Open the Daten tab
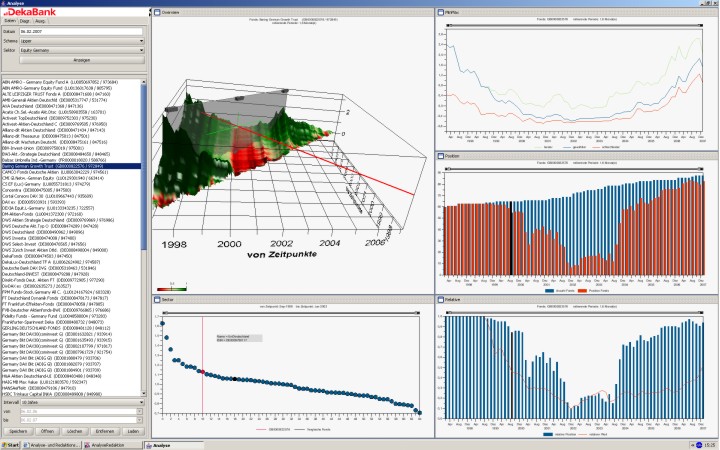The height and width of the screenshot is (450, 720). point(9,21)
